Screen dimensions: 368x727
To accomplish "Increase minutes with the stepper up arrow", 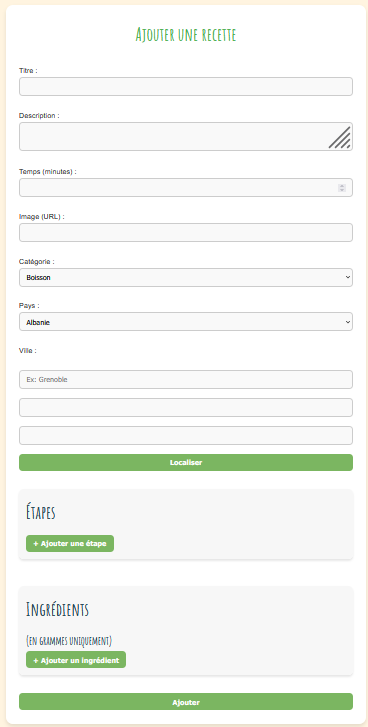I will point(342,185).
